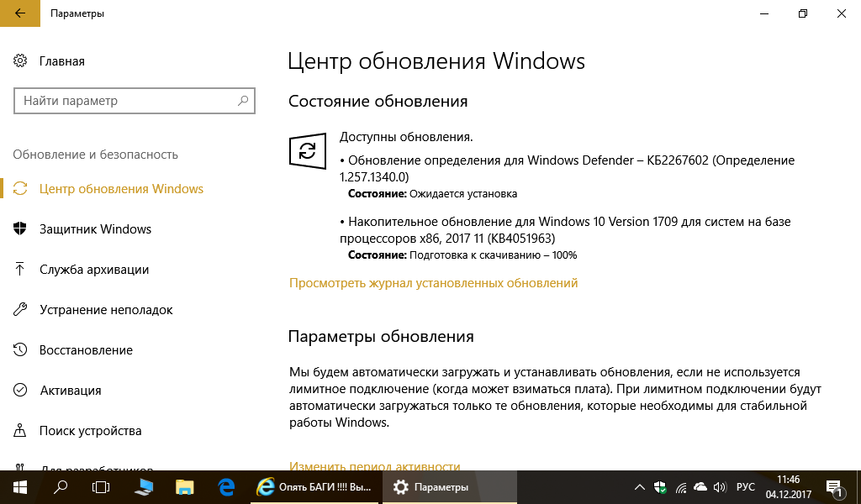
Task: Click the magnifier icon in search box
Action: pyautogui.click(x=243, y=100)
